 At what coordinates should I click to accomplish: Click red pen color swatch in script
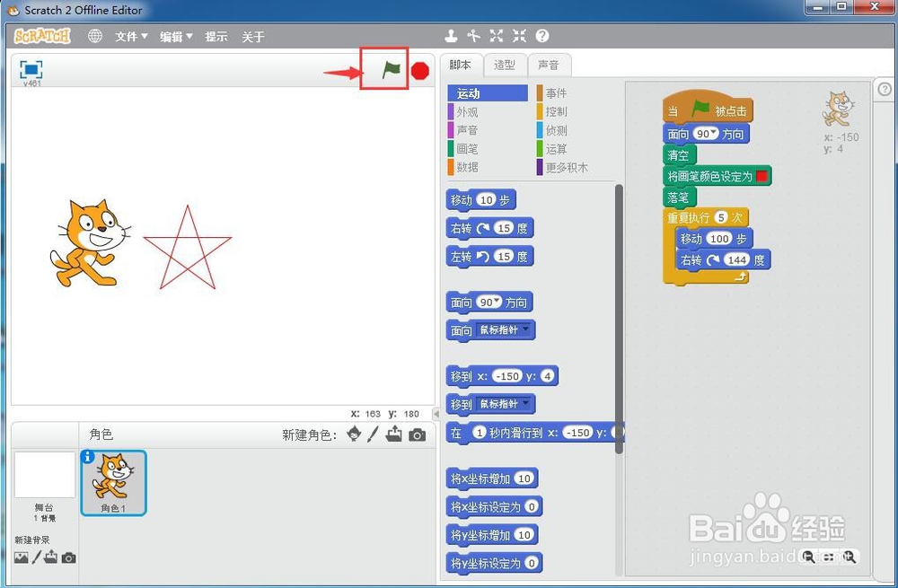pos(762,176)
